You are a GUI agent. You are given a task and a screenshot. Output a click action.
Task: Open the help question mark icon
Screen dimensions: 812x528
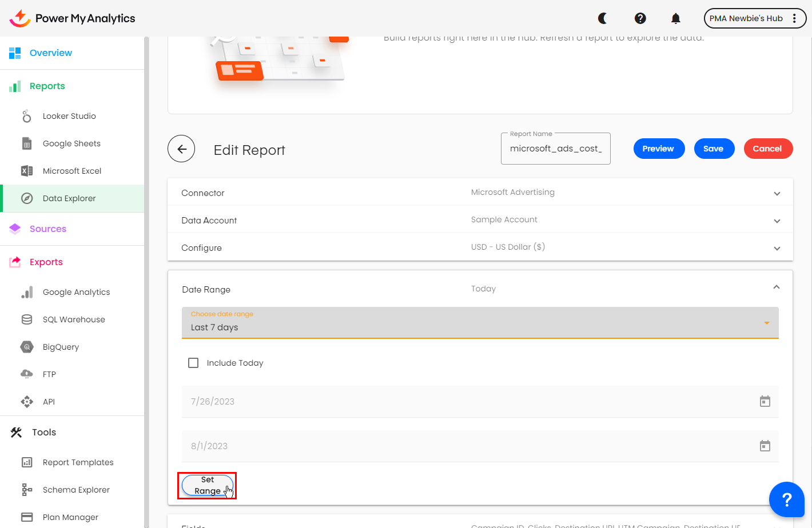click(x=640, y=18)
